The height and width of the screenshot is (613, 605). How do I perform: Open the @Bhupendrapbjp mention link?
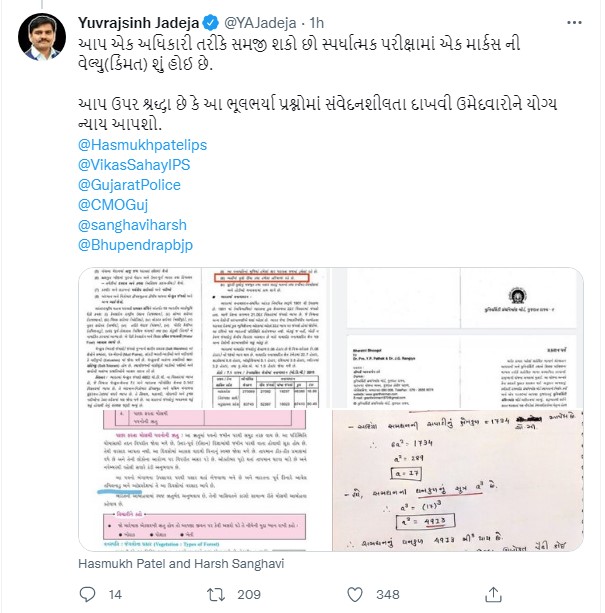click(x=136, y=245)
